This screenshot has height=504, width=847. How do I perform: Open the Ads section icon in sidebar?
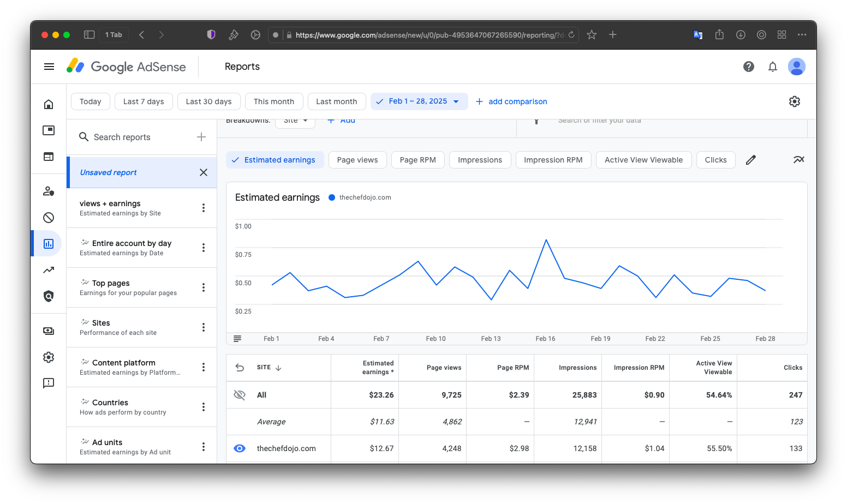[49, 130]
